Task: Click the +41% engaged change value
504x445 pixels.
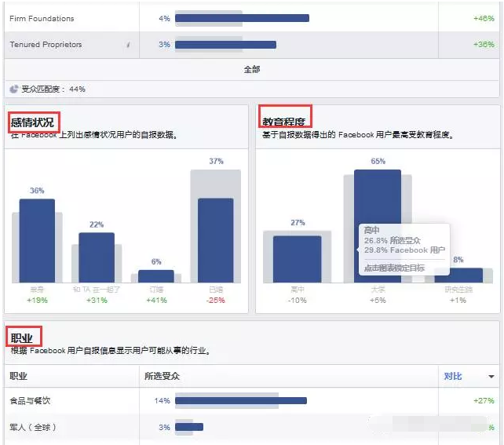Action: coord(156,300)
